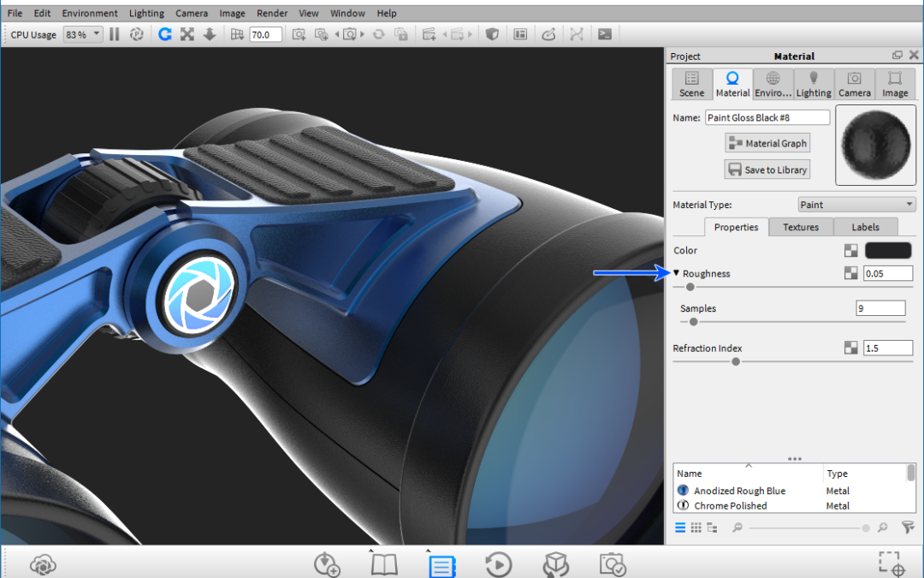This screenshot has width=924, height=578.
Task: Click the paint/material tool icon
Action: [548, 34]
